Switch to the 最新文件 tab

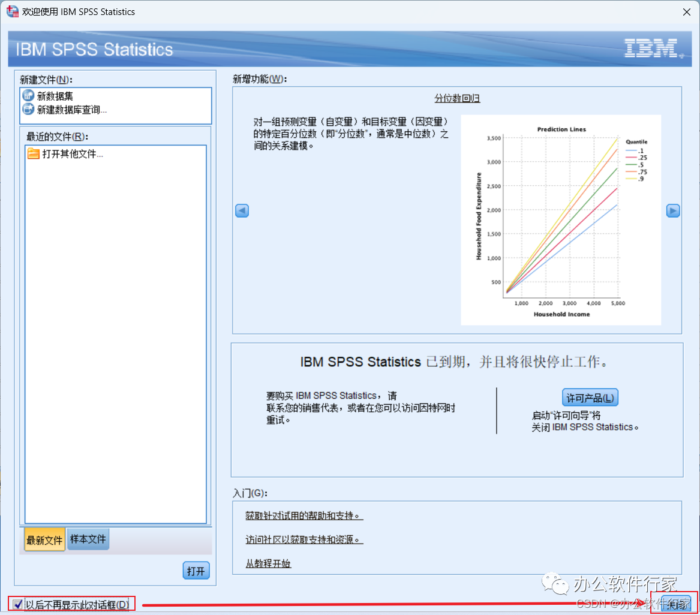click(x=44, y=539)
